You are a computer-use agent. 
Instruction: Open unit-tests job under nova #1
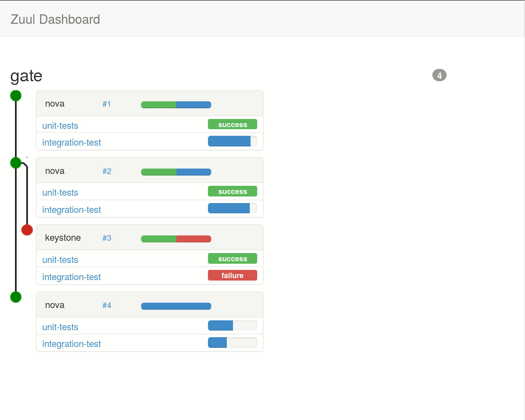pos(60,126)
